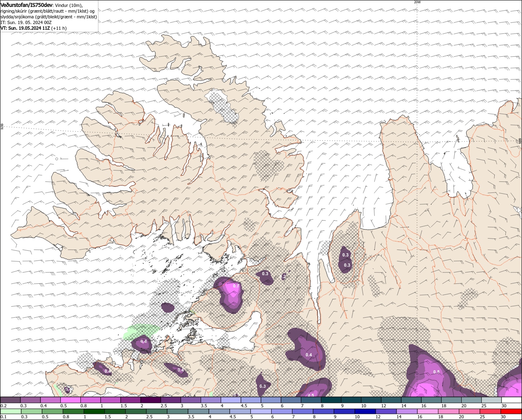Select the bright pink 0.5 swatch, top row
This screenshot has width=522, height=420.
click(x=70, y=400)
